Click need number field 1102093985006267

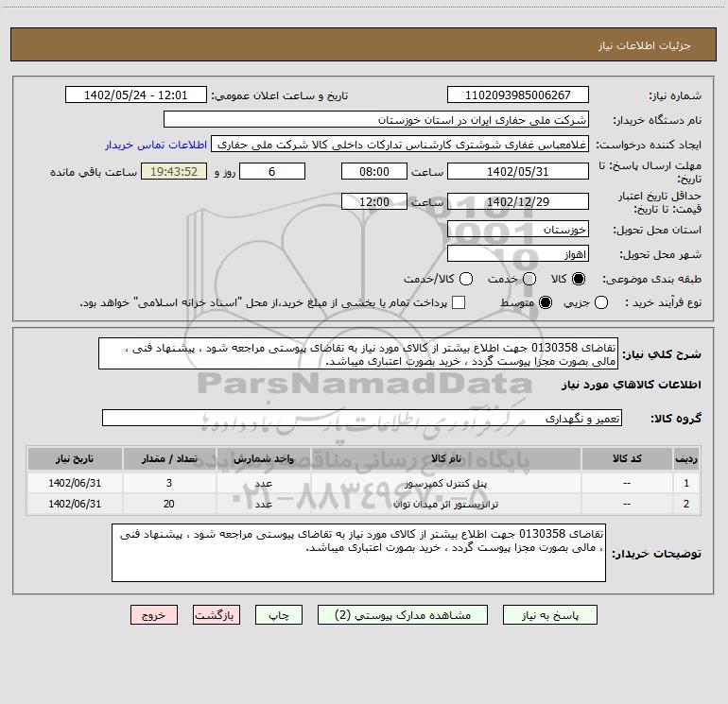tap(518, 94)
